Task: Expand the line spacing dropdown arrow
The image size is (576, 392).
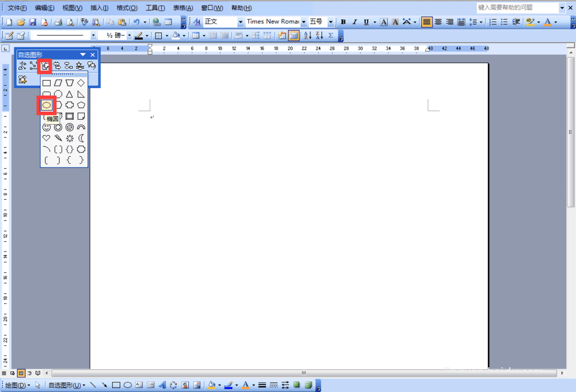Action: (481, 22)
